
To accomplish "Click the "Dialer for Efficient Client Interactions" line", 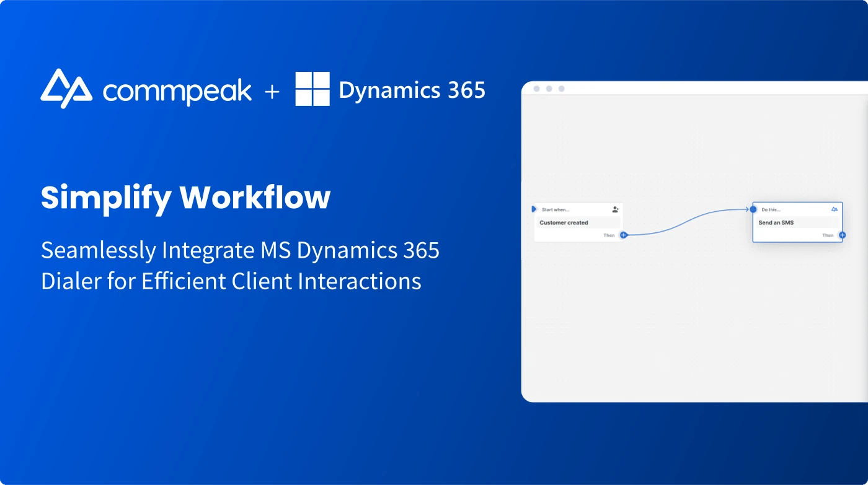I will [x=231, y=281].
